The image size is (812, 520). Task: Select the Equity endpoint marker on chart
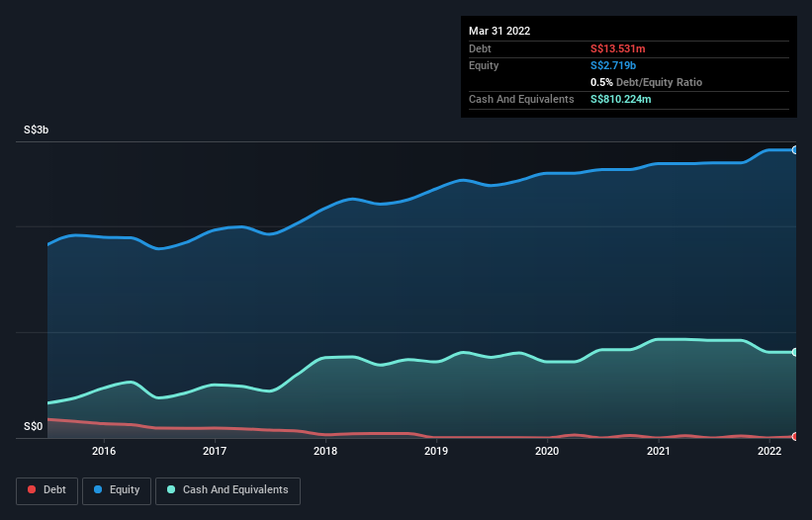[795, 150]
